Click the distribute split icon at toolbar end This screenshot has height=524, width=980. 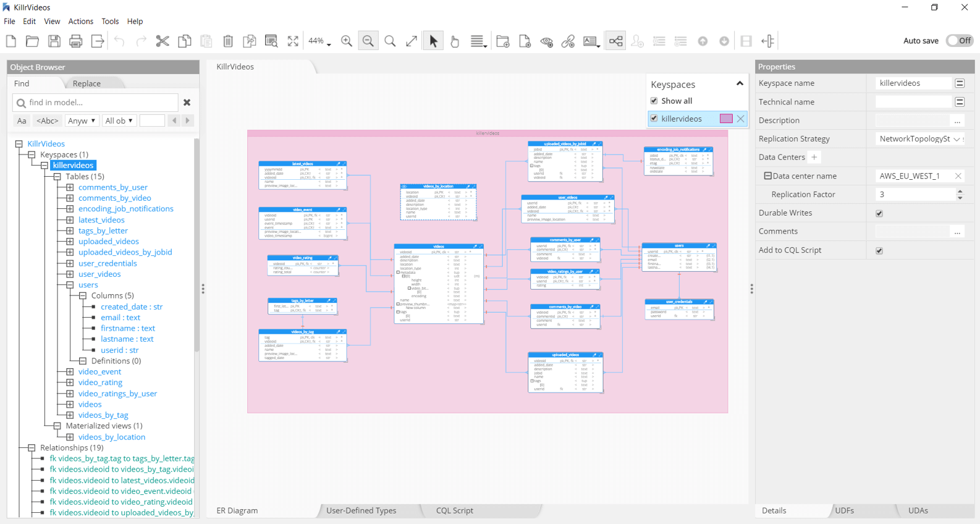767,41
